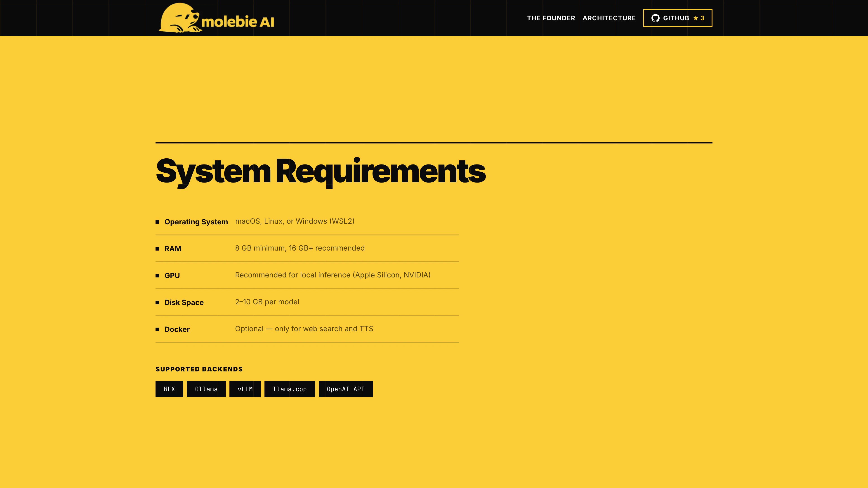Click the vLLM backend chip
The width and height of the screenshot is (868, 488).
pos(245,389)
